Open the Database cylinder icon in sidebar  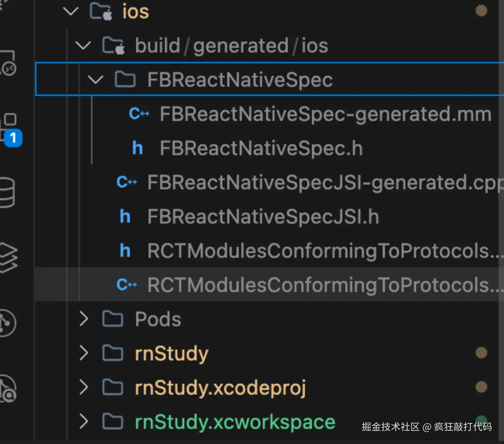tap(7, 192)
